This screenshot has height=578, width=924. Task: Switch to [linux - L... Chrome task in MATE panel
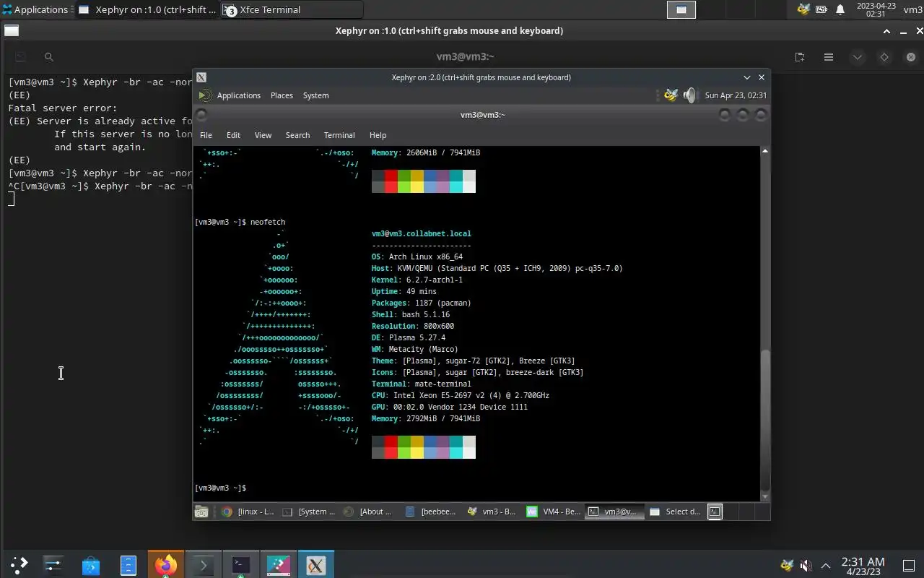pos(248,512)
